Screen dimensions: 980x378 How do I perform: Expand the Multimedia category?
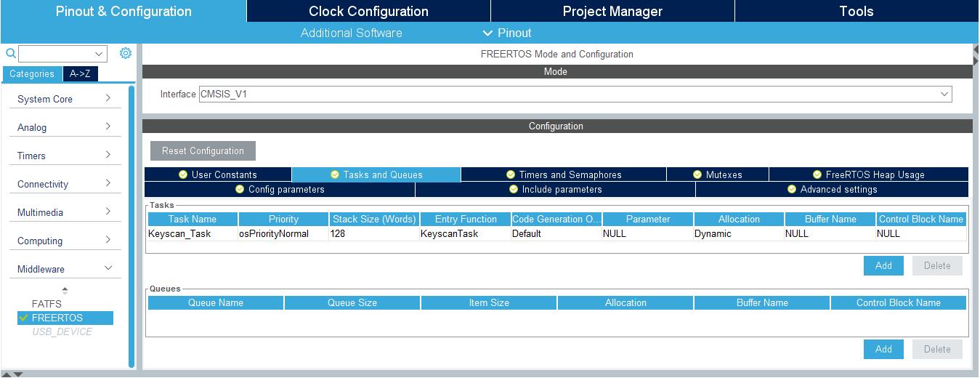click(x=65, y=212)
